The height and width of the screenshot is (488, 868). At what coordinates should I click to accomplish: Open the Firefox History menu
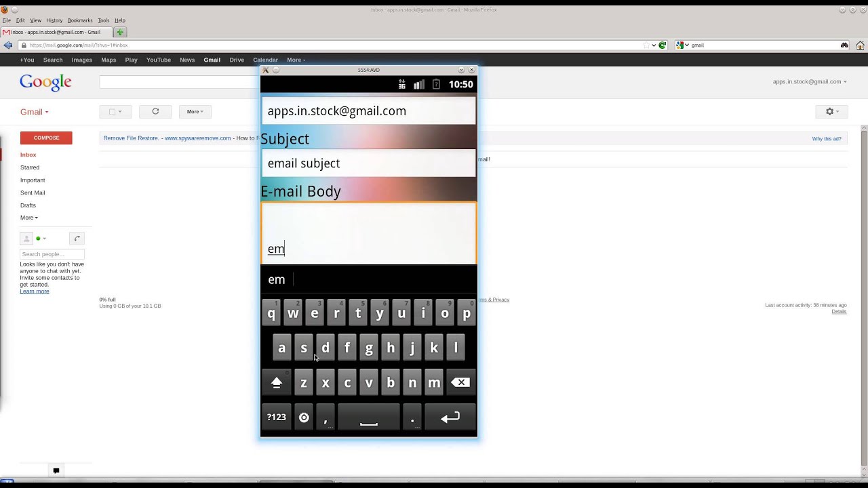[x=54, y=20]
